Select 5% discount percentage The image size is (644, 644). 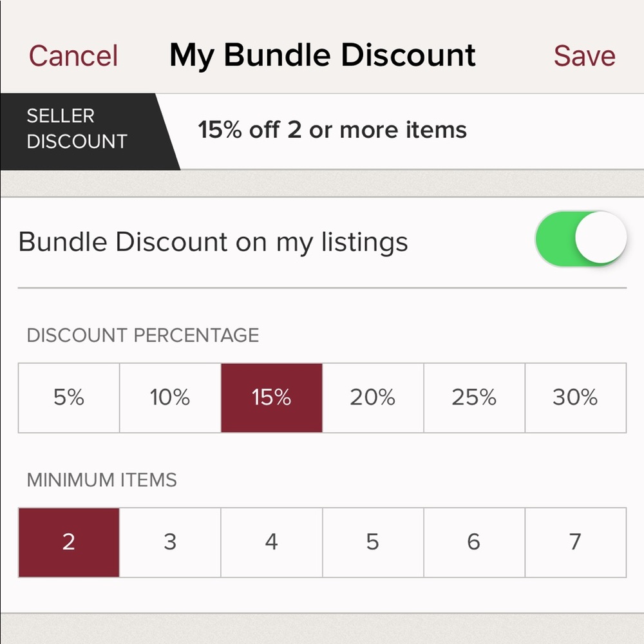coord(69,397)
